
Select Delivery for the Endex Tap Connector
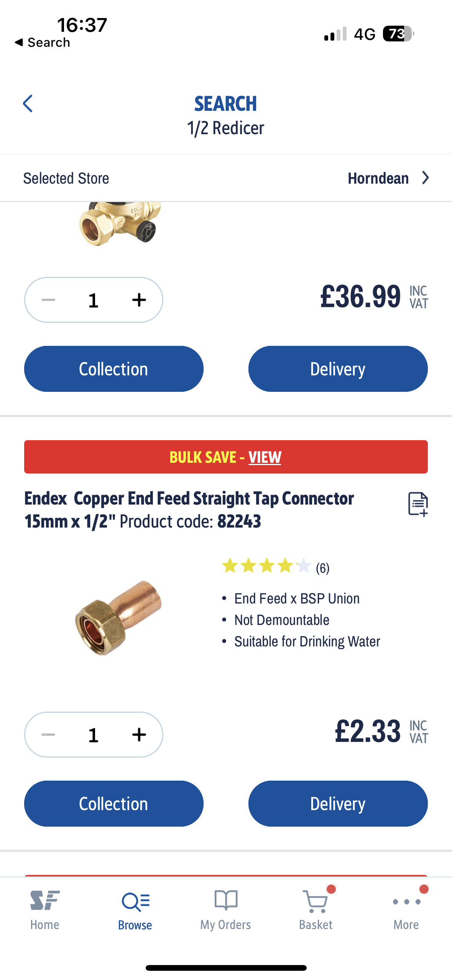(x=338, y=804)
